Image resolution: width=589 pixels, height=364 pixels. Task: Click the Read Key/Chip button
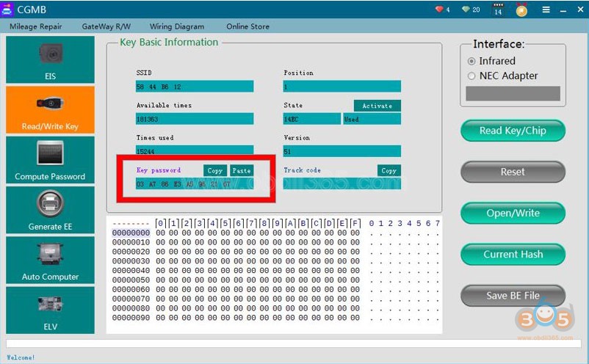[513, 131]
